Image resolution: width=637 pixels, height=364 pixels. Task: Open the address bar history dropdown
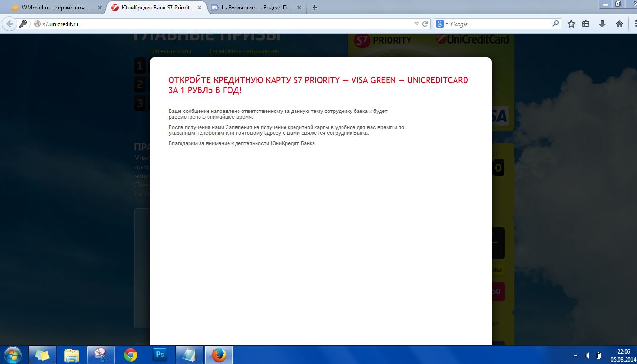point(417,24)
